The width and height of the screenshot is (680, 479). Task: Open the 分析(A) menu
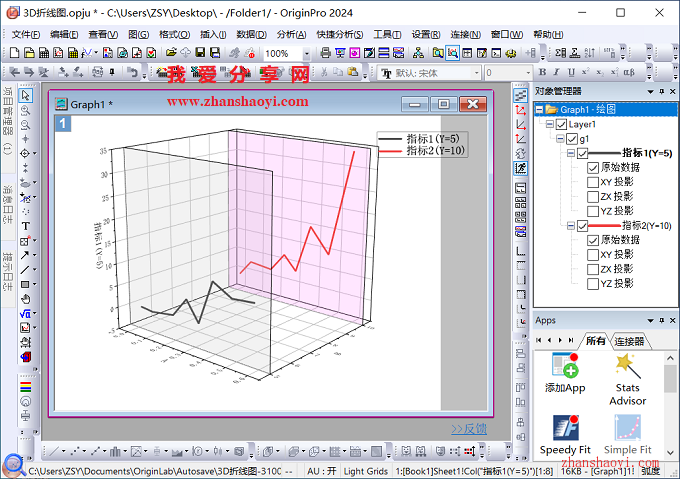click(291, 35)
